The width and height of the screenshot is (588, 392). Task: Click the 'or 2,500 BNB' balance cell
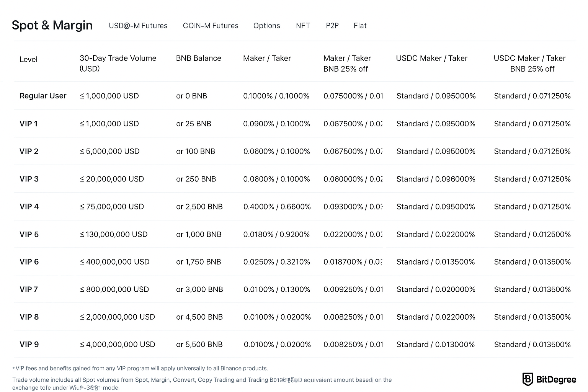click(x=199, y=207)
